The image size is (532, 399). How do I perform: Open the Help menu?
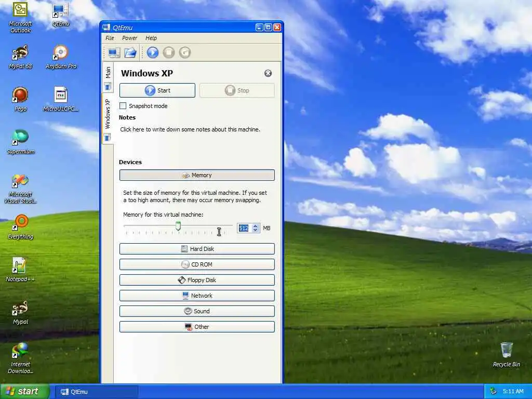click(x=151, y=38)
